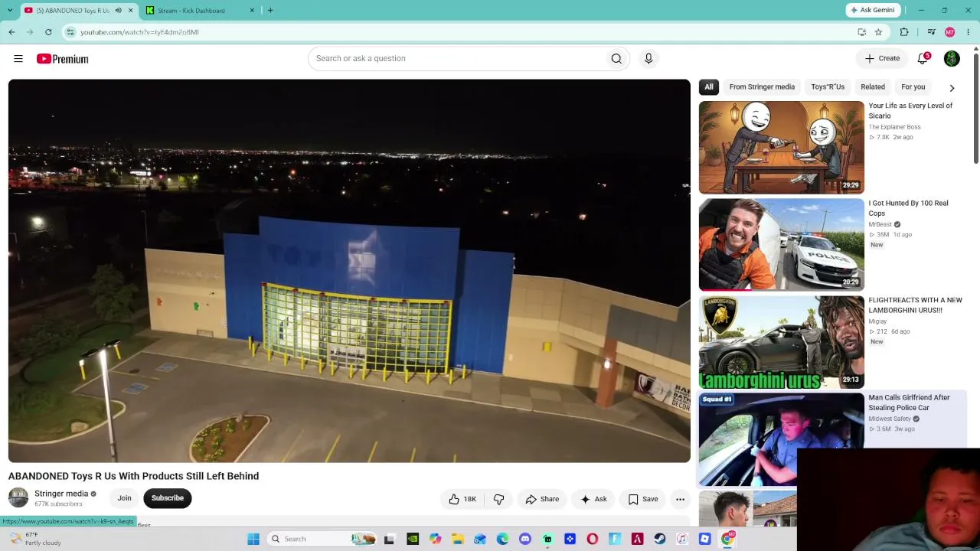The height and width of the screenshot is (551, 980).
Task: Like the video with thumbs up
Action: (x=462, y=499)
